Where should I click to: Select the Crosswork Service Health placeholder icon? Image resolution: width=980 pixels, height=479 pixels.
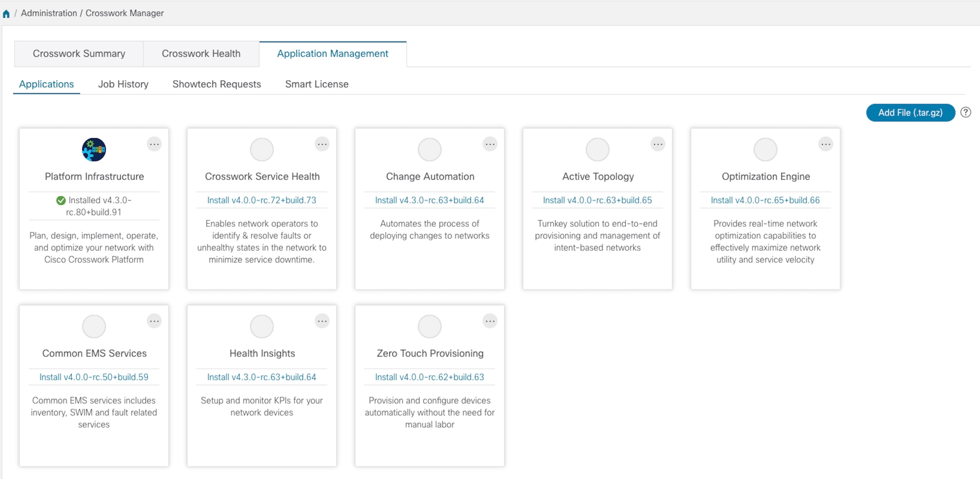pos(262,149)
